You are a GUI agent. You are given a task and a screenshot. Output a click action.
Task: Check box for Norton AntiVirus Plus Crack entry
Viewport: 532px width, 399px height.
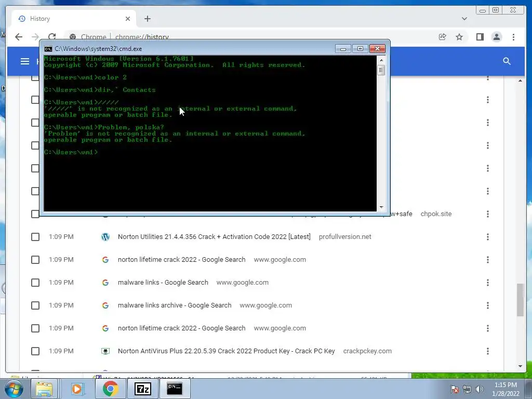click(35, 351)
